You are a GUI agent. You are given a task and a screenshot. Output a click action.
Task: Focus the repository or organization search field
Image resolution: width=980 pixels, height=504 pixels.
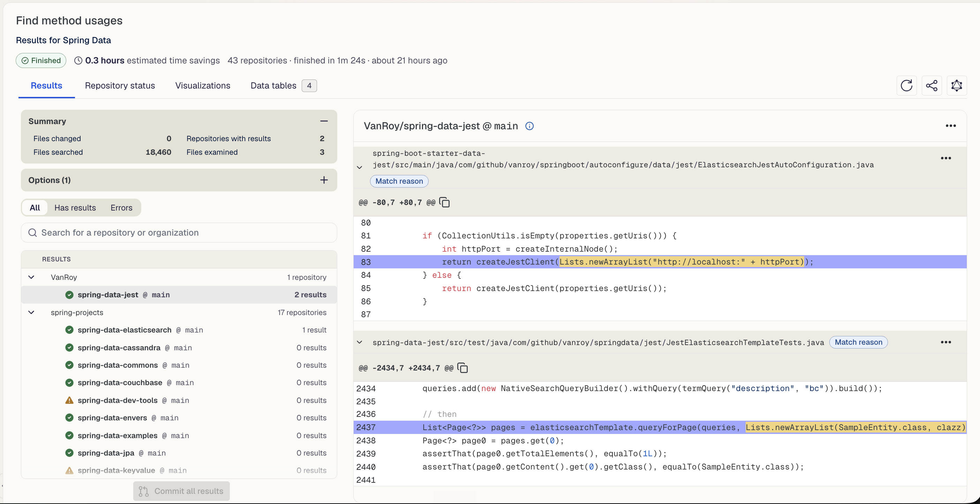(179, 232)
